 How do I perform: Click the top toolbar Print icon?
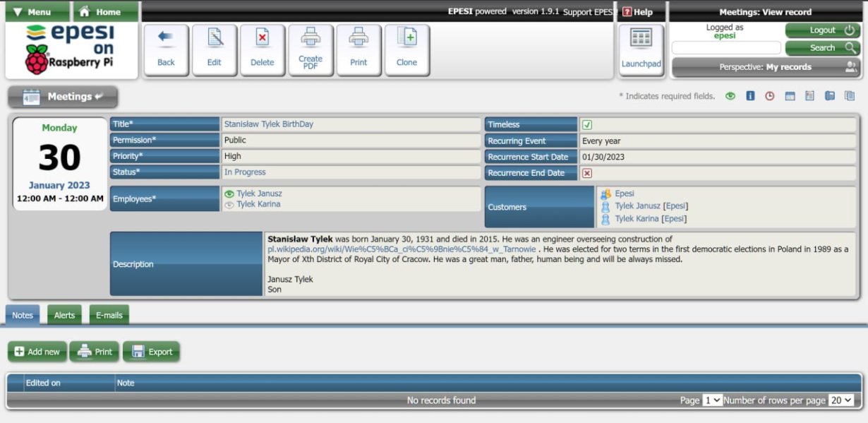pos(358,49)
